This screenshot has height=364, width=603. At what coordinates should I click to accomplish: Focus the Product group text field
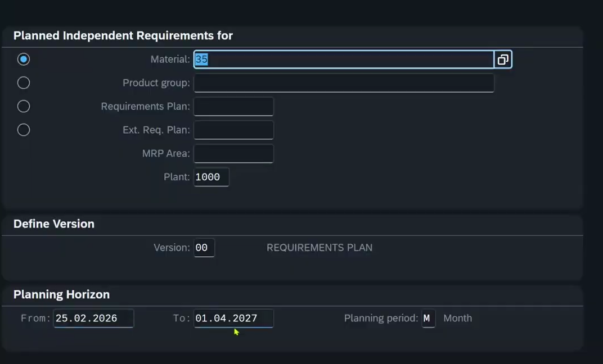[344, 83]
